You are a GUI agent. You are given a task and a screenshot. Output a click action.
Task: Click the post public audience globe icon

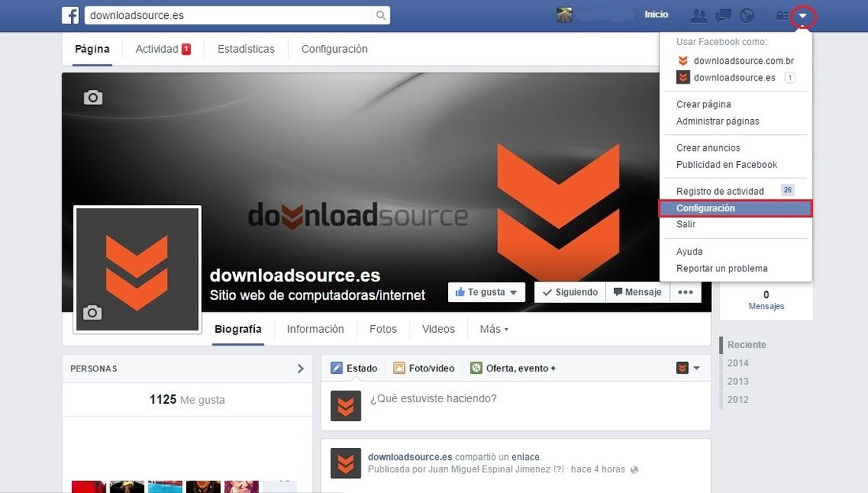(634, 470)
